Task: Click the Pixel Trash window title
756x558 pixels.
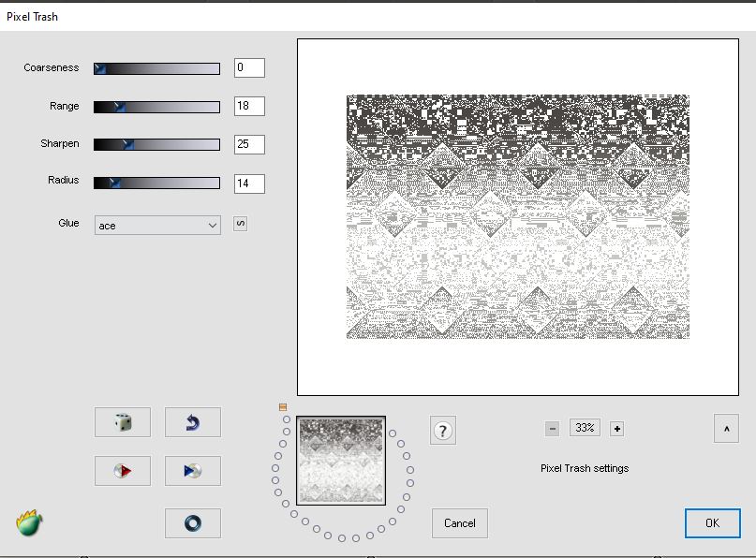Action: coord(32,17)
